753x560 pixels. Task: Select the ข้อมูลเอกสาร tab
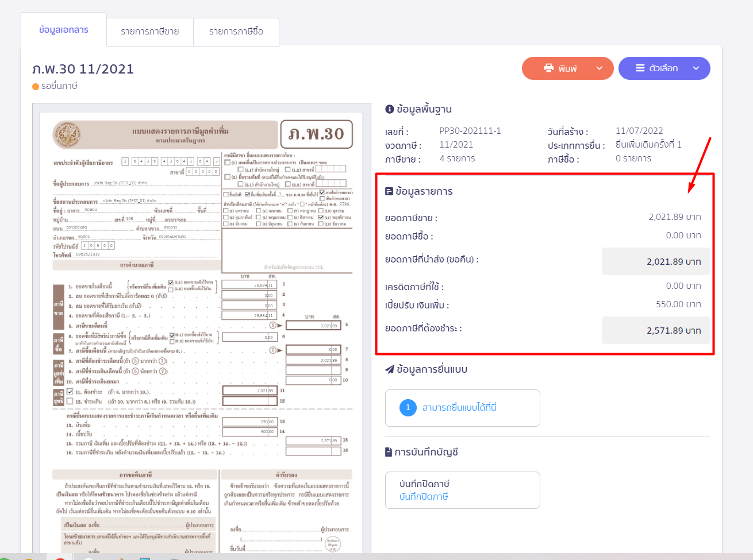(x=64, y=30)
